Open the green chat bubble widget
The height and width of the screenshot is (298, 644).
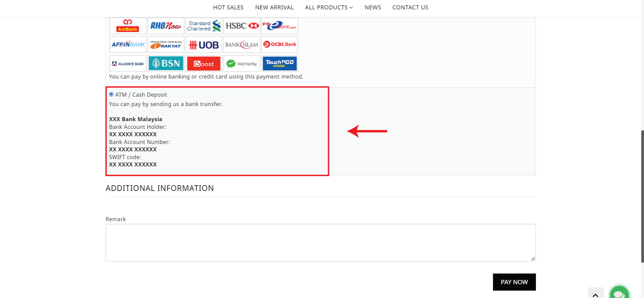(619, 293)
